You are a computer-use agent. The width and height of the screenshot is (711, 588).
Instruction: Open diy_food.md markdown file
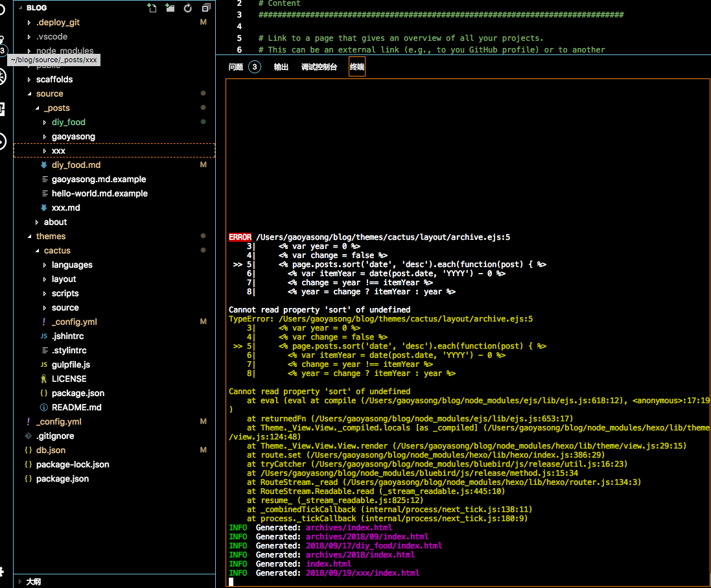pyautogui.click(x=114, y=165)
